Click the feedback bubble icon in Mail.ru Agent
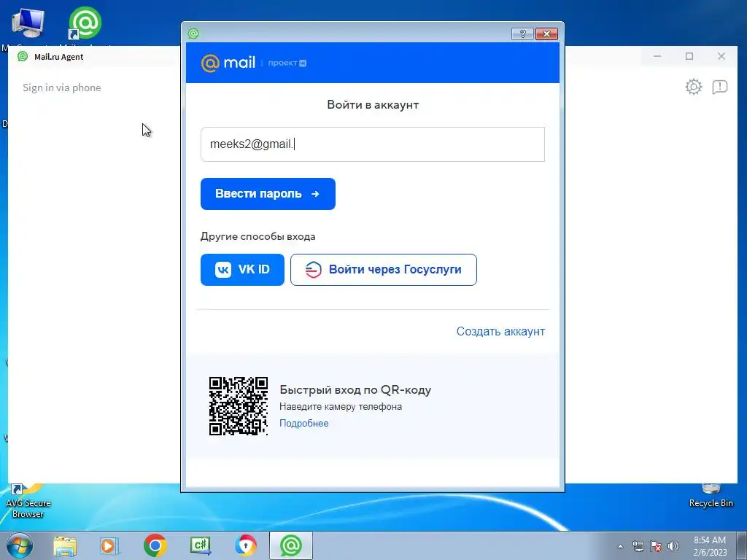This screenshot has height=560, width=747. click(x=720, y=87)
